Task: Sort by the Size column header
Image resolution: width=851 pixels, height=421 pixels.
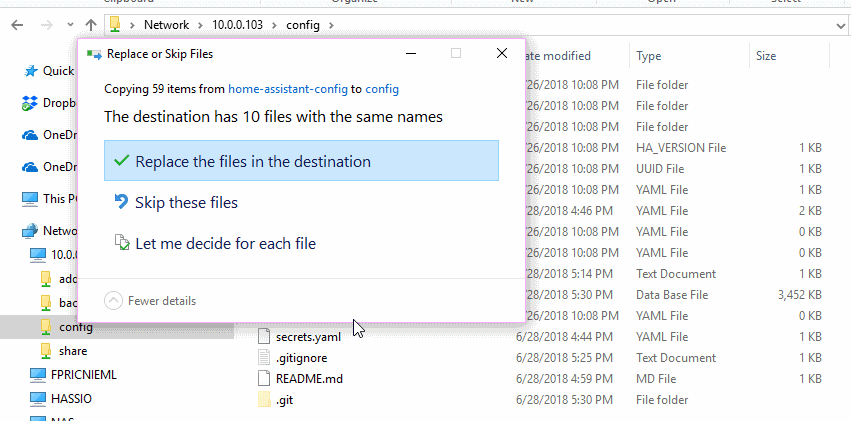Action: [766, 56]
